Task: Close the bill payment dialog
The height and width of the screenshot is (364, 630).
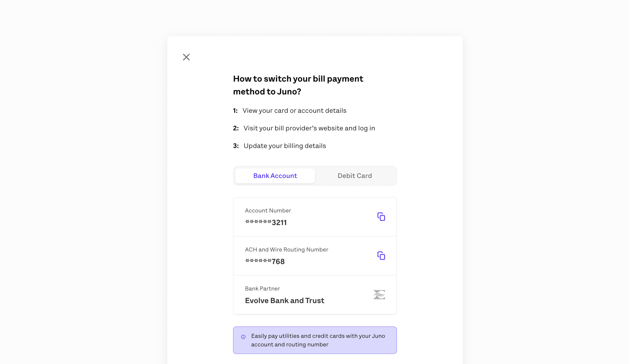Action: pos(186,57)
